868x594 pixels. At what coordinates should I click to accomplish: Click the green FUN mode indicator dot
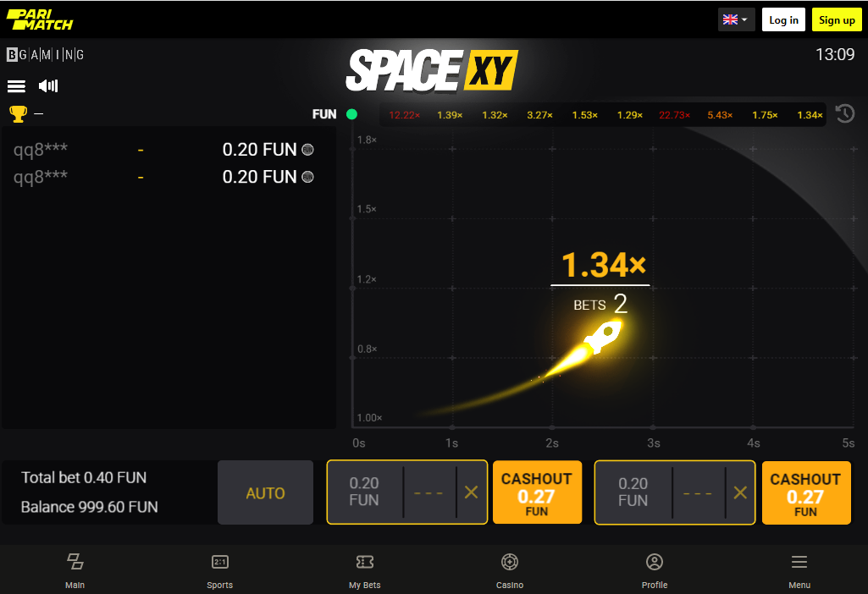click(x=351, y=114)
